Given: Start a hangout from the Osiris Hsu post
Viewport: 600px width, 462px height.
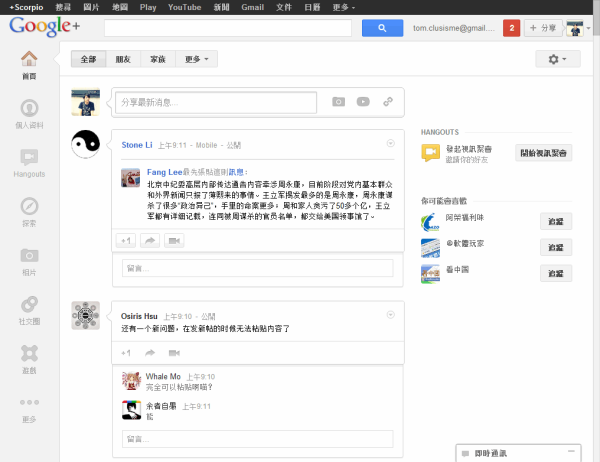Looking at the screenshot, I should tap(174, 353).
